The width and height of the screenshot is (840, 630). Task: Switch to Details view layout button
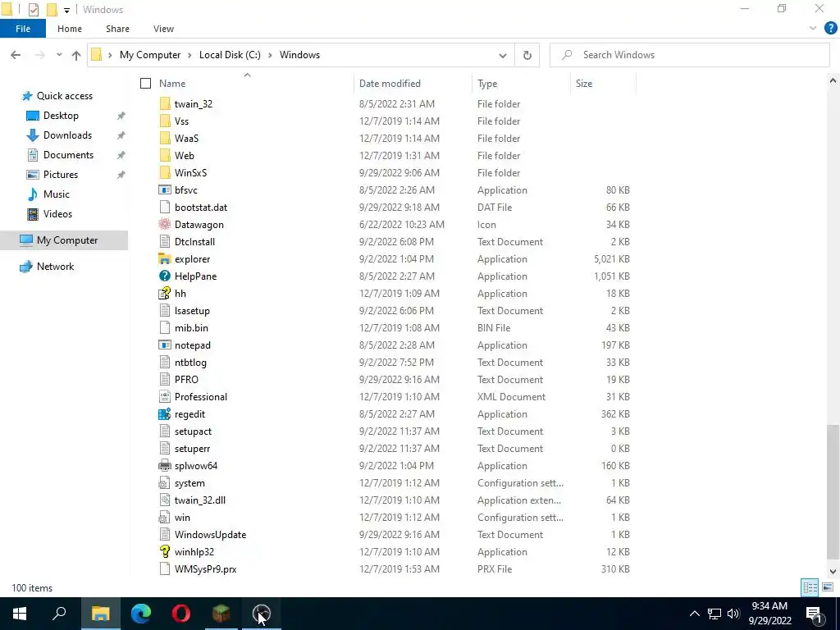point(810,587)
